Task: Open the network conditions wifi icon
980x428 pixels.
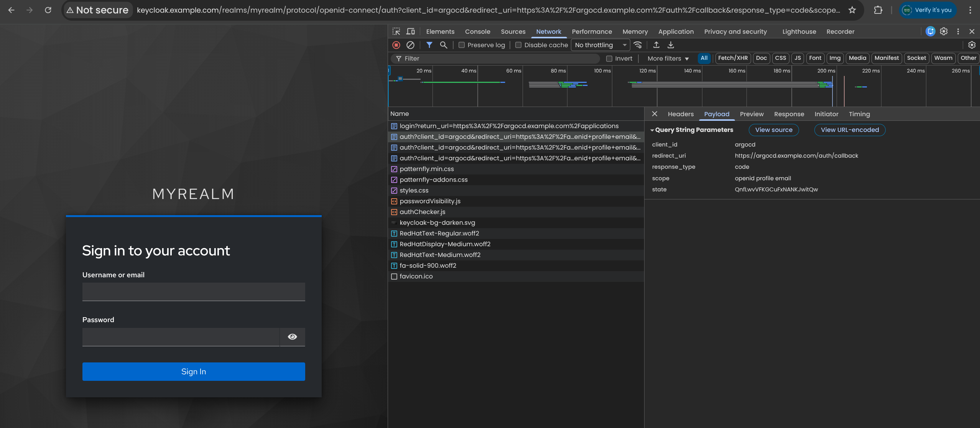Action: click(638, 45)
